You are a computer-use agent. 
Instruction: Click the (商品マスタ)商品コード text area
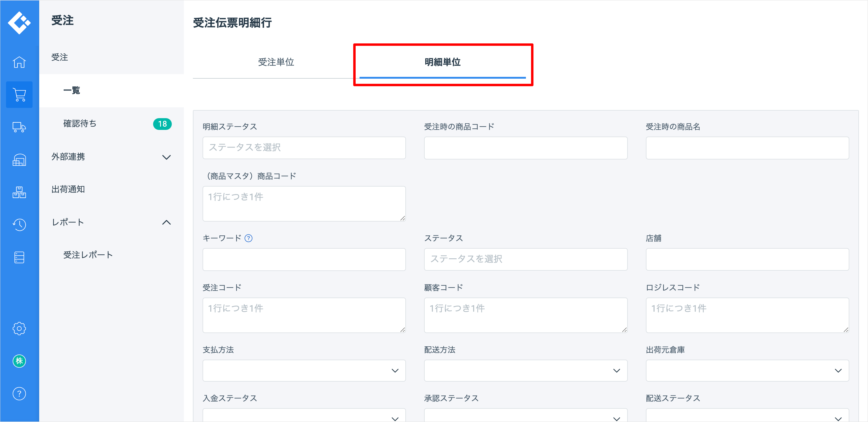pyautogui.click(x=304, y=203)
